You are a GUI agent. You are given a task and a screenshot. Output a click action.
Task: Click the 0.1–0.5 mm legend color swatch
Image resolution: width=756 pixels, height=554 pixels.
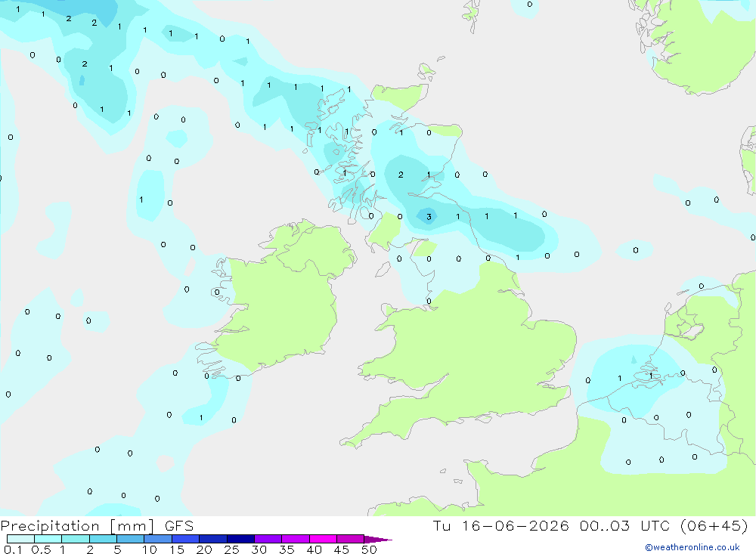pyautogui.click(x=20, y=539)
